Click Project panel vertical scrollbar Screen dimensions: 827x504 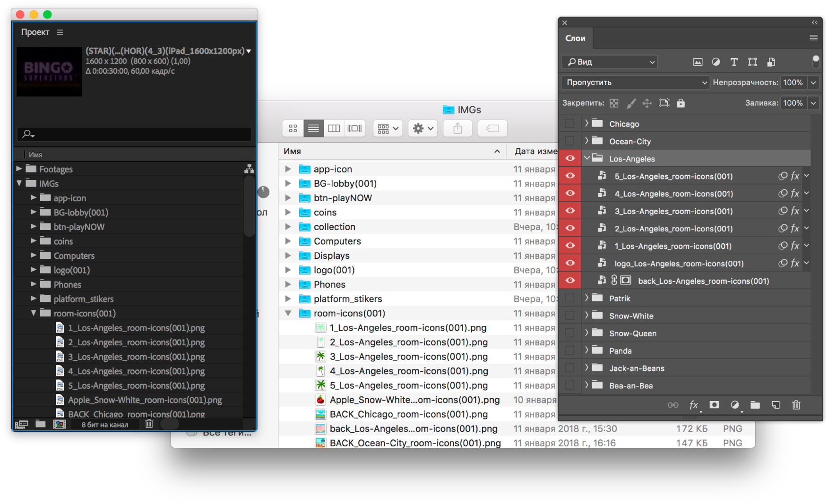click(250, 205)
